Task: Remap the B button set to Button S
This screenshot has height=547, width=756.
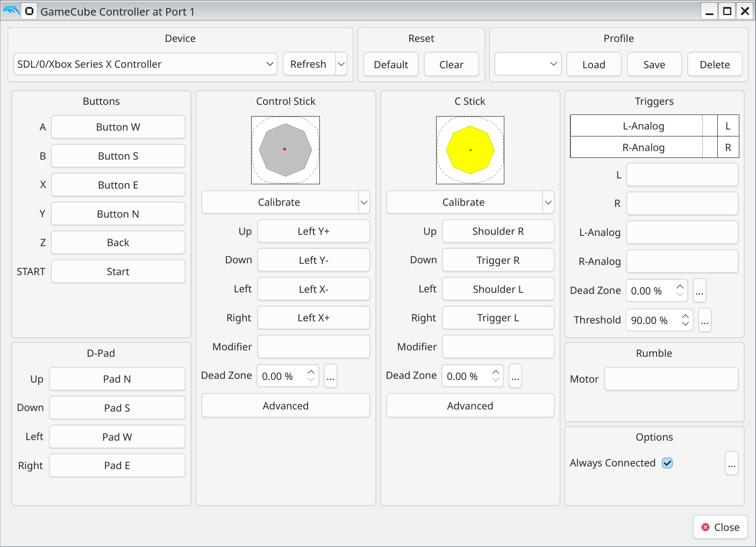Action: tap(118, 156)
